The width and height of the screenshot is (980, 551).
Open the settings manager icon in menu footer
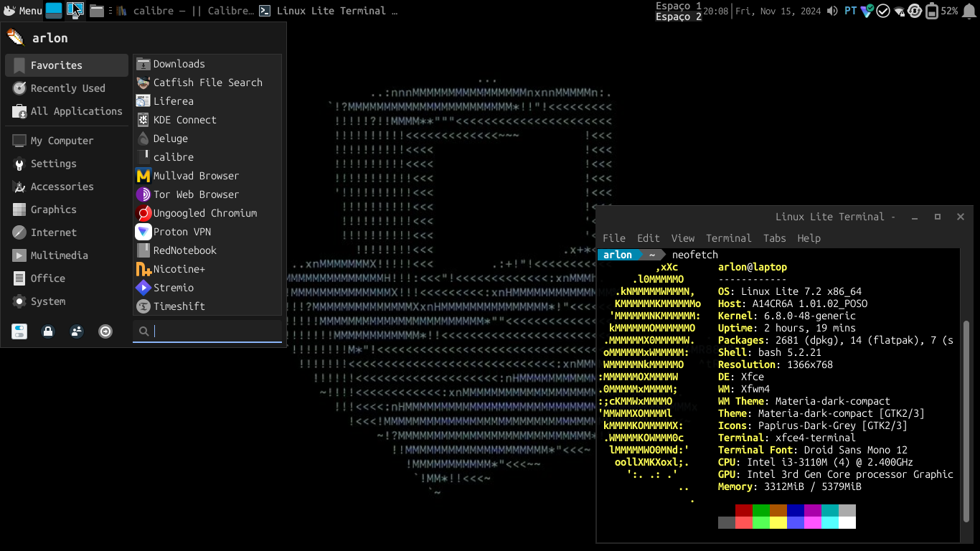pos(19,331)
